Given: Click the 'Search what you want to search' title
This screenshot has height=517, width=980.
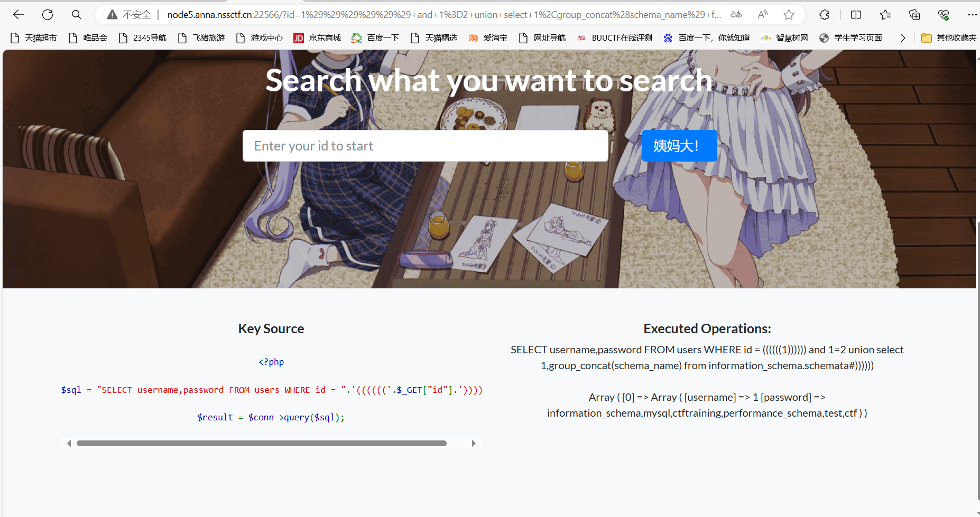Looking at the screenshot, I should (489, 80).
